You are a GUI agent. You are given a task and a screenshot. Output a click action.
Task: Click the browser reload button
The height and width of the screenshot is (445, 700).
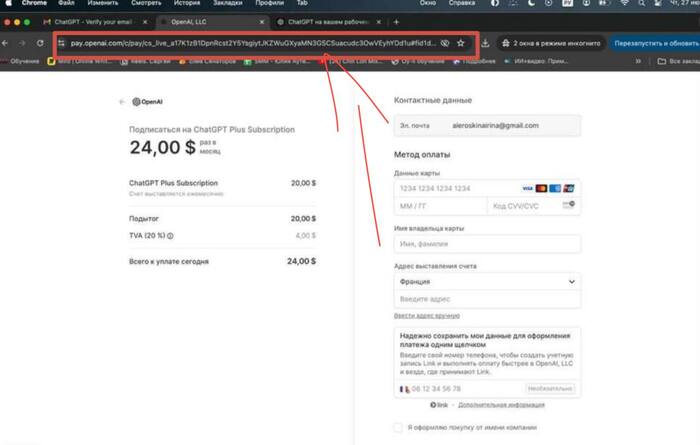click(x=39, y=44)
